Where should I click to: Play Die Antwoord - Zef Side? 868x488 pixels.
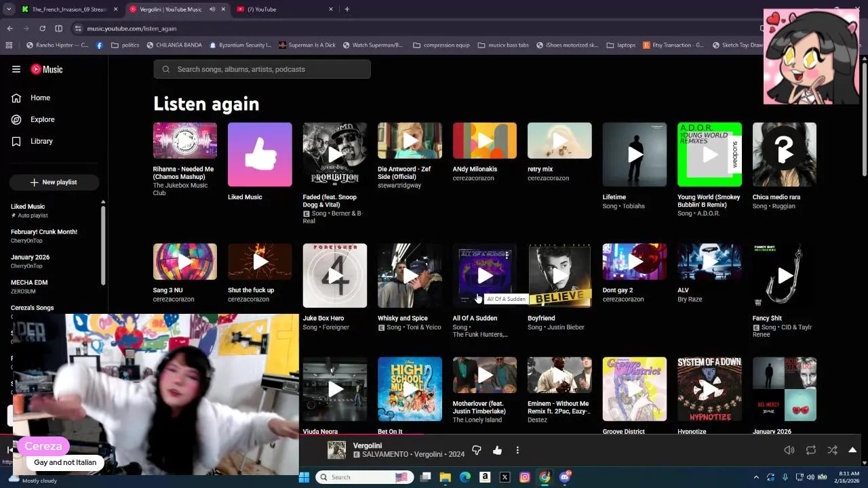pyautogui.click(x=410, y=140)
